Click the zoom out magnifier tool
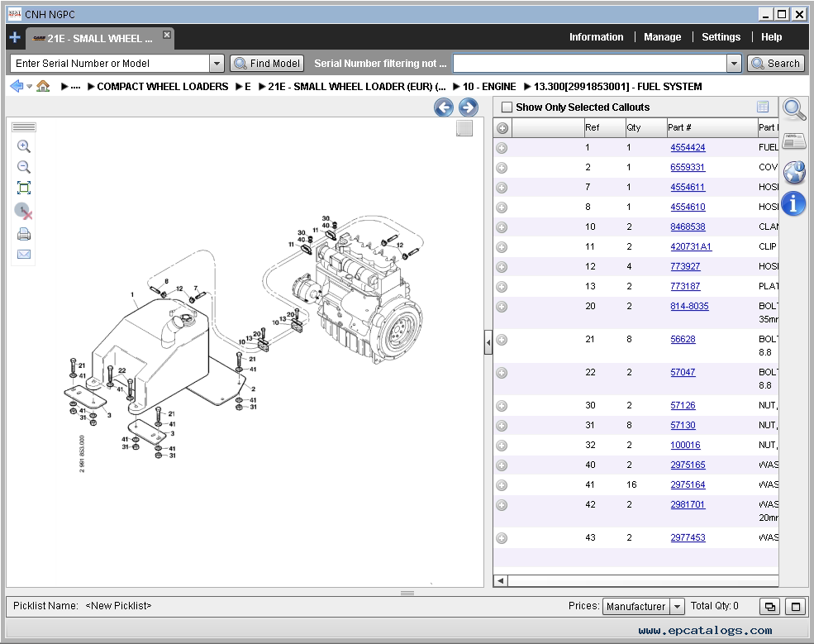The height and width of the screenshot is (644, 814). pos(24,167)
